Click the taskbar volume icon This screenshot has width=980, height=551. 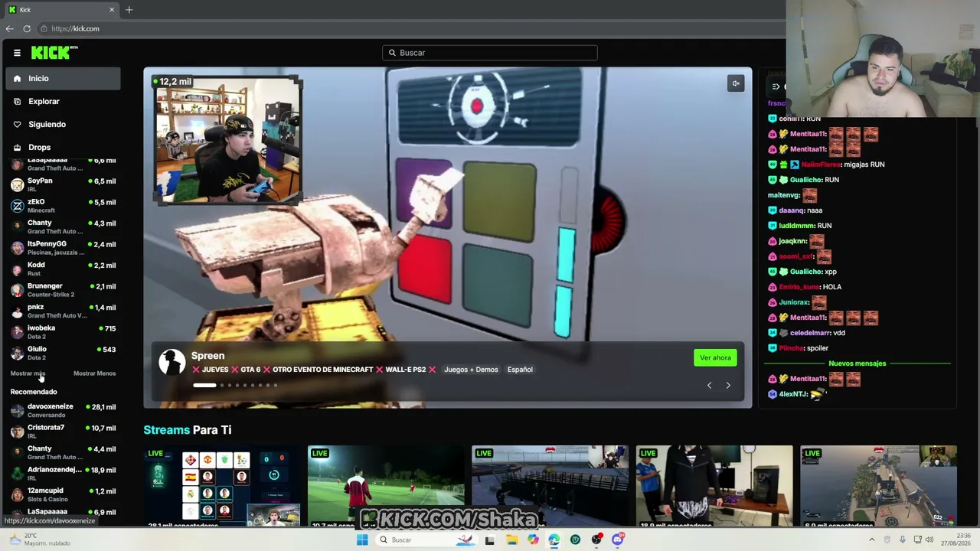pyautogui.click(x=929, y=540)
